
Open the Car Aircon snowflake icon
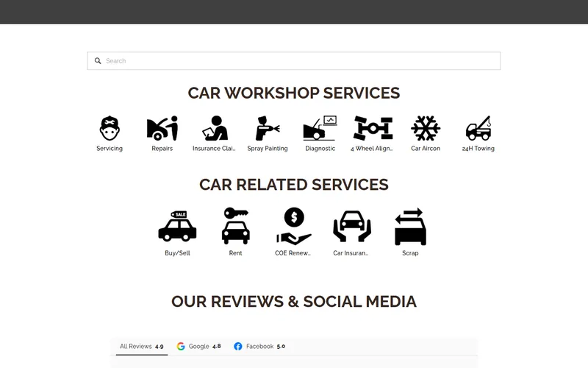point(426,128)
